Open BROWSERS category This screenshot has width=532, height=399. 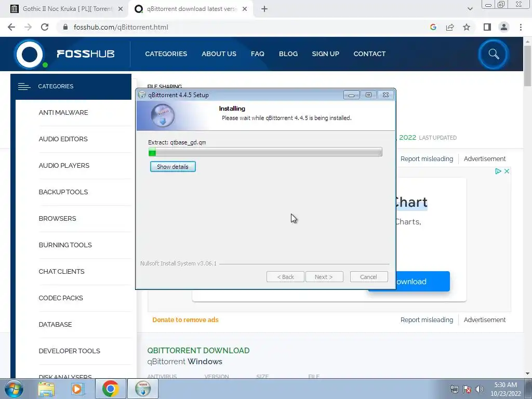[x=57, y=218]
